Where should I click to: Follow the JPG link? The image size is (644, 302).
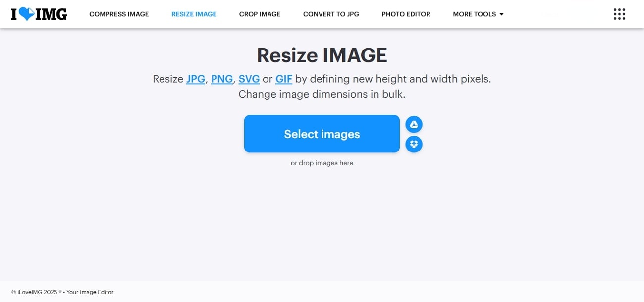pyautogui.click(x=196, y=79)
